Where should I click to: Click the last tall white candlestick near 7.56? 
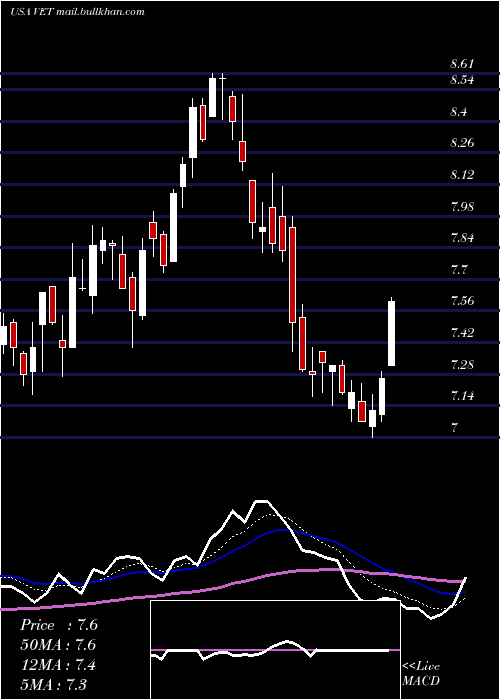pyautogui.click(x=392, y=333)
